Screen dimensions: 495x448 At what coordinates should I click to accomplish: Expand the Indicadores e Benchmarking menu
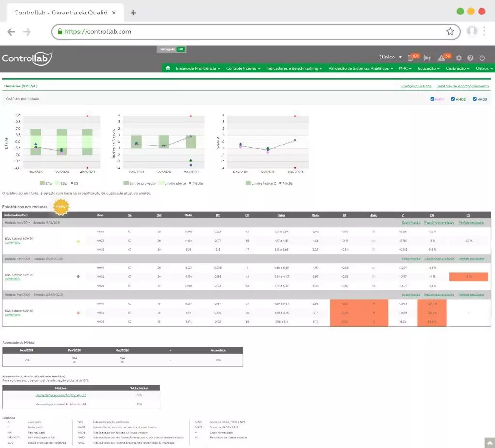click(x=294, y=68)
